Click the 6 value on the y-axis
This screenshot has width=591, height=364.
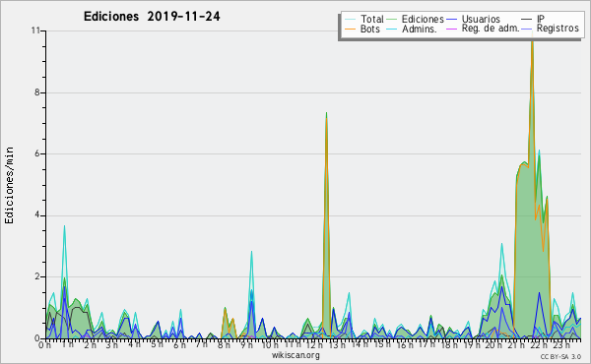click(37, 153)
